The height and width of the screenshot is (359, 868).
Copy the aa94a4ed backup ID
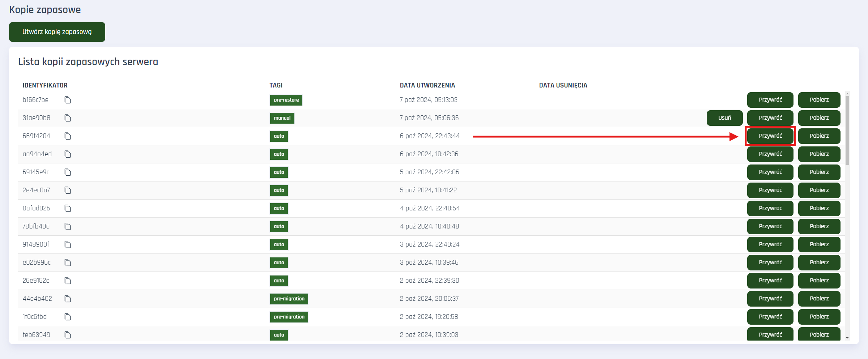point(68,154)
